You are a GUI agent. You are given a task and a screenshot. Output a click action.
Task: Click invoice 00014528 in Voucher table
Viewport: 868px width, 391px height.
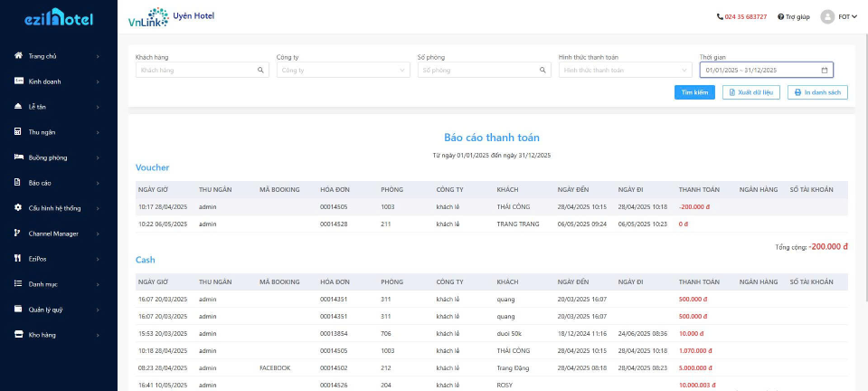point(334,224)
